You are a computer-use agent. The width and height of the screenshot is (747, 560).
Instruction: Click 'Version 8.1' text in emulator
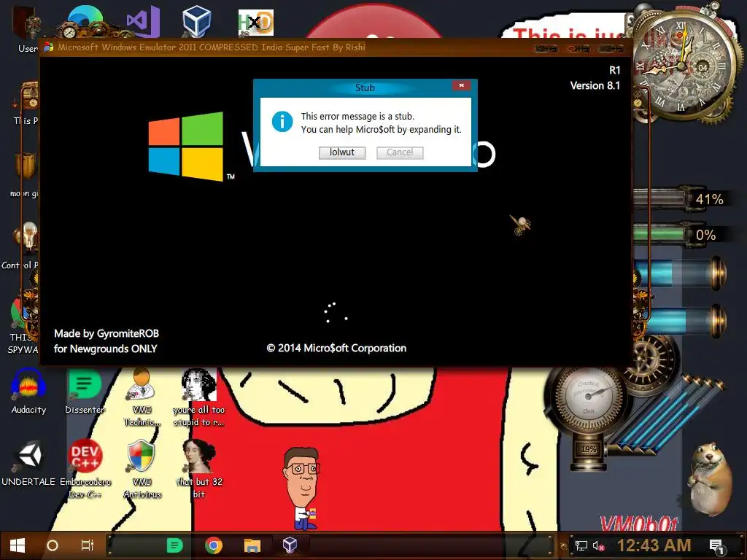click(x=595, y=86)
